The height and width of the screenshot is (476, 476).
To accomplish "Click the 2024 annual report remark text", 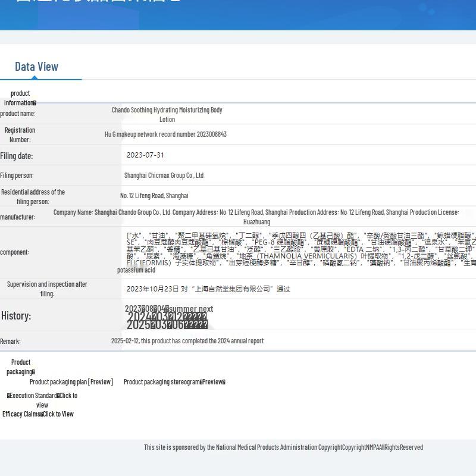I will 187,341.
